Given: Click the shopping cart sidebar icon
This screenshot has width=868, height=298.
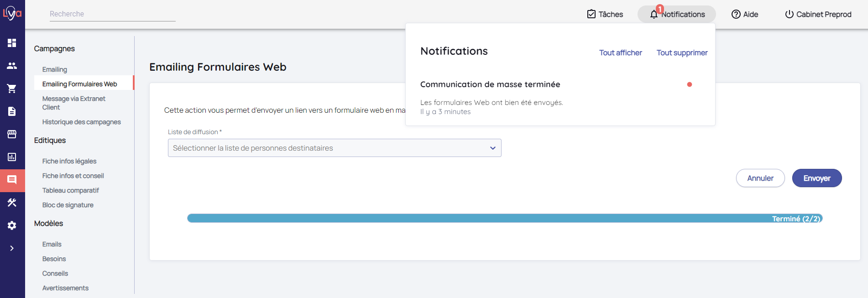Looking at the screenshot, I should pos(12,89).
